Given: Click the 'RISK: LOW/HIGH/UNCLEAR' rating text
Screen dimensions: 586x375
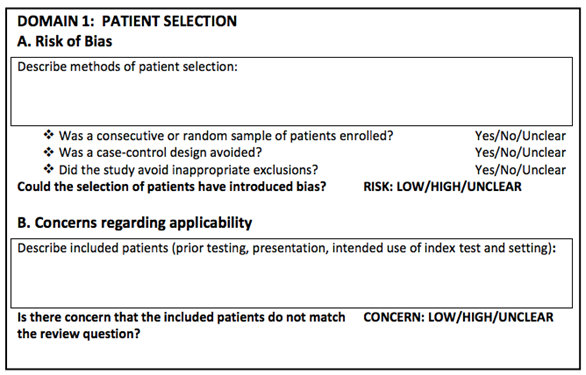Looking at the screenshot, I should point(442,187).
